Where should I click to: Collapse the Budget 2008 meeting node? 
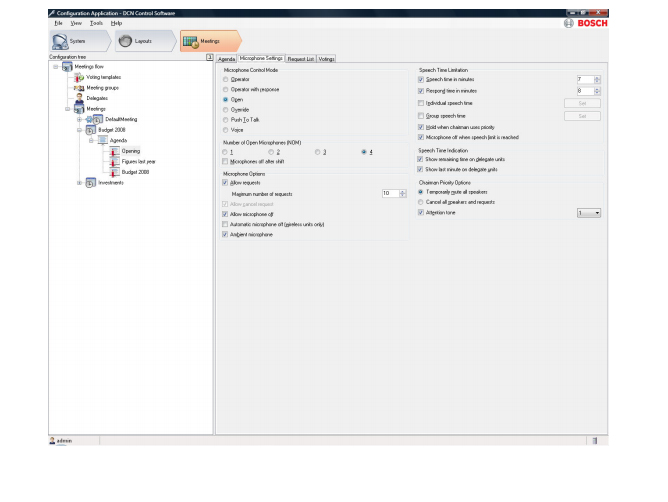(x=80, y=130)
